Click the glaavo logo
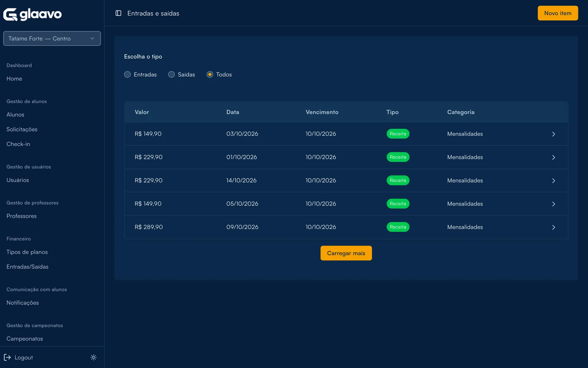Screen dimensions: 588x368 32,14
